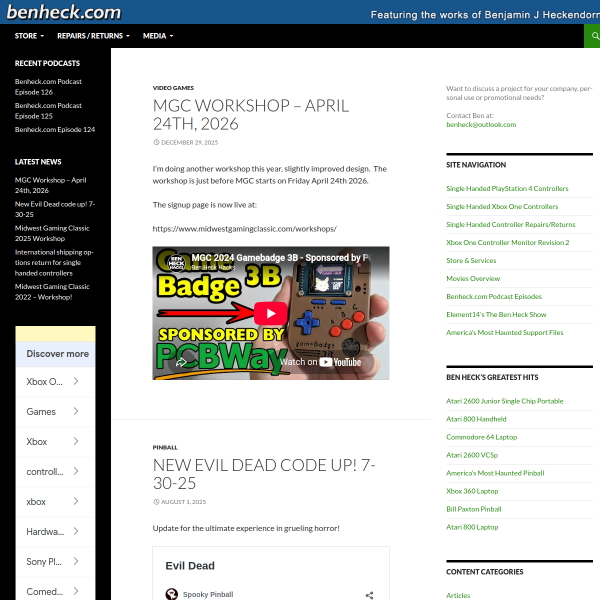
Task: Click the chevron next to Games
Action: pos(76,411)
